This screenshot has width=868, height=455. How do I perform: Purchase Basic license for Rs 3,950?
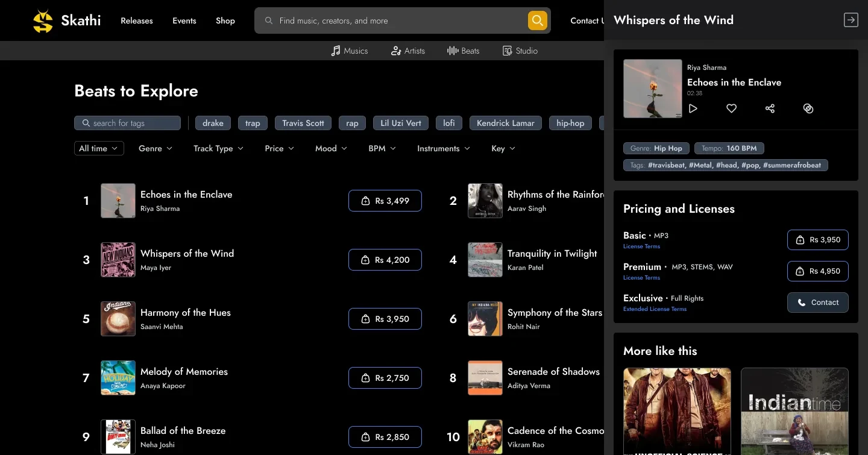[818, 240]
